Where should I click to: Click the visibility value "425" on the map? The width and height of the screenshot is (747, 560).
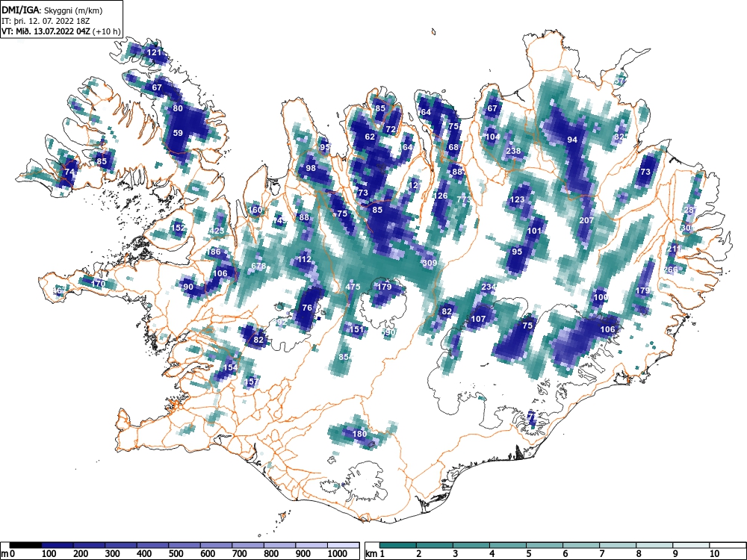click(217, 231)
